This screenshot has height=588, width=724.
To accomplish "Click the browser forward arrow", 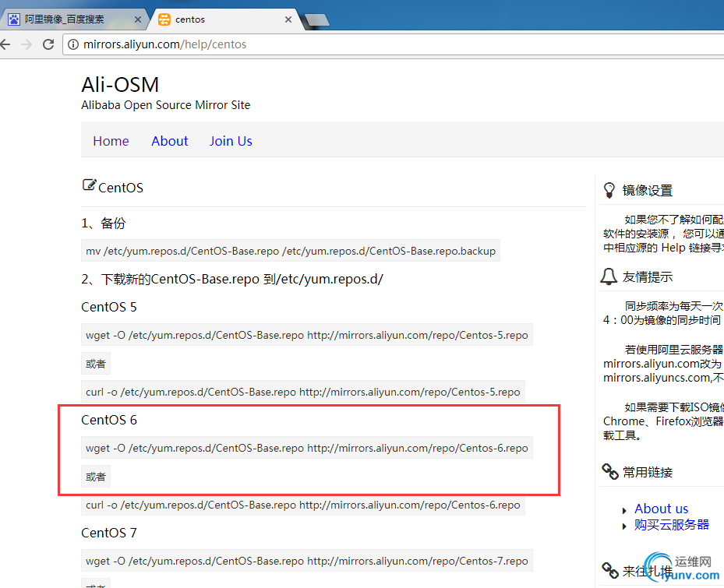I will (x=26, y=44).
